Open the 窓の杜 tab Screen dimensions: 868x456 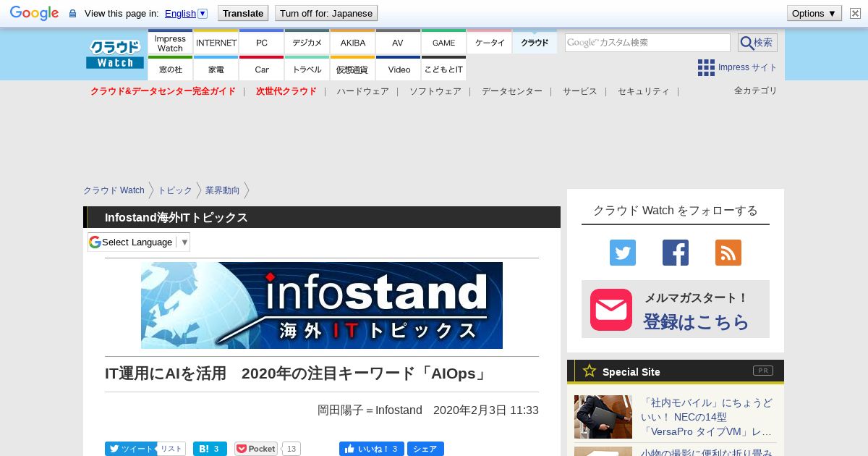[x=170, y=69]
